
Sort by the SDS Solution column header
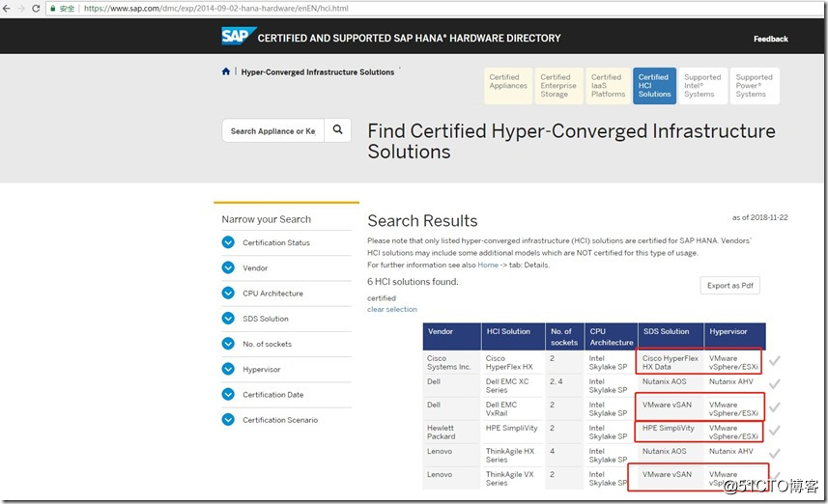pyautogui.click(x=671, y=336)
